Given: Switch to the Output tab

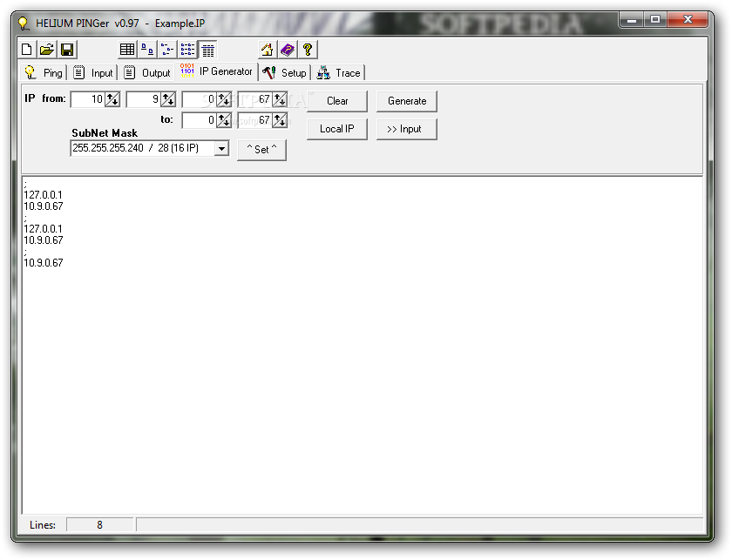Looking at the screenshot, I should tap(147, 73).
